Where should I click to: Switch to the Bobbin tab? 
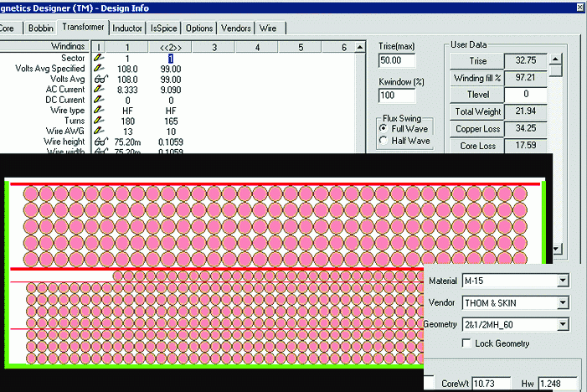coord(39,28)
